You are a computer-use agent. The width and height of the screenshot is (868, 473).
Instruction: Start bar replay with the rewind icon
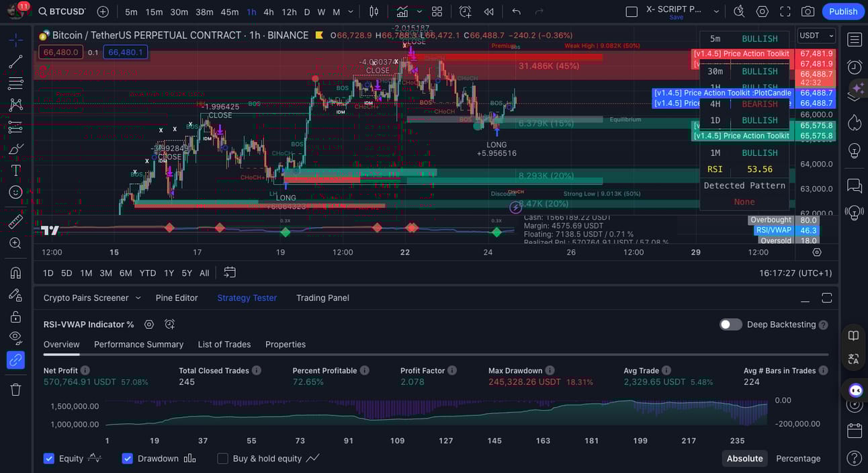coord(489,11)
